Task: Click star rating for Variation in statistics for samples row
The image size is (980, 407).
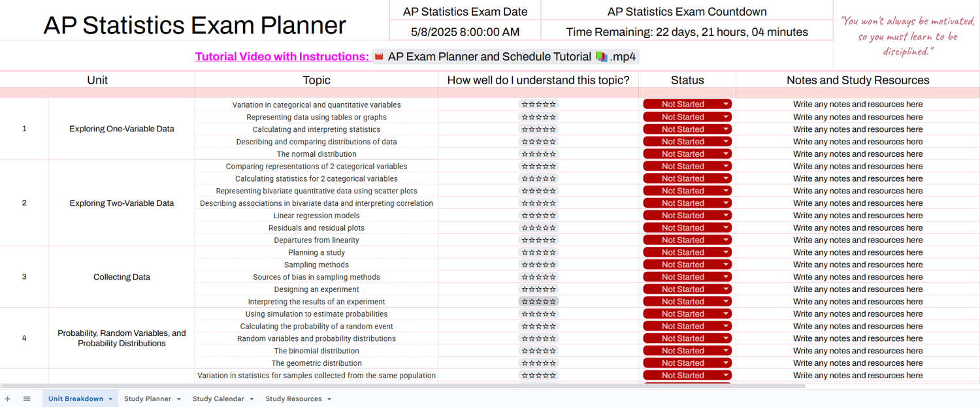Action: pos(538,376)
